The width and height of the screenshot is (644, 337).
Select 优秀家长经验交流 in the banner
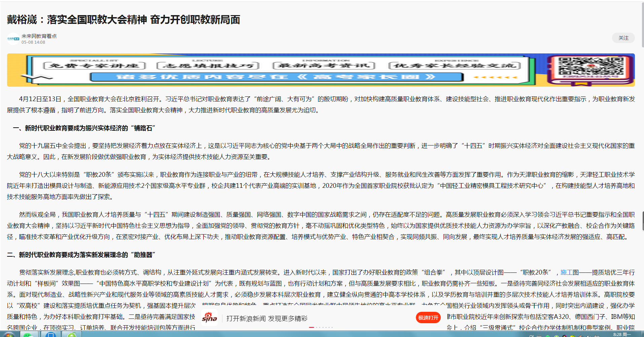click(x=455, y=66)
